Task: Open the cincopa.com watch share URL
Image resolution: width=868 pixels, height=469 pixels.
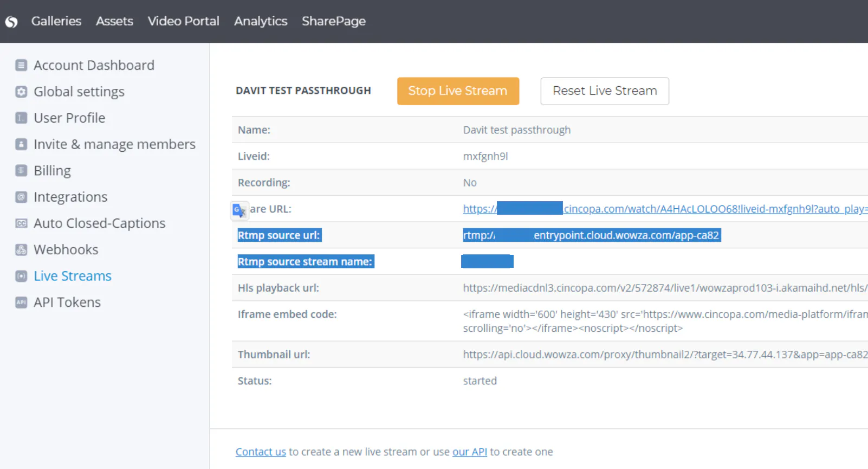Action: (x=665, y=209)
